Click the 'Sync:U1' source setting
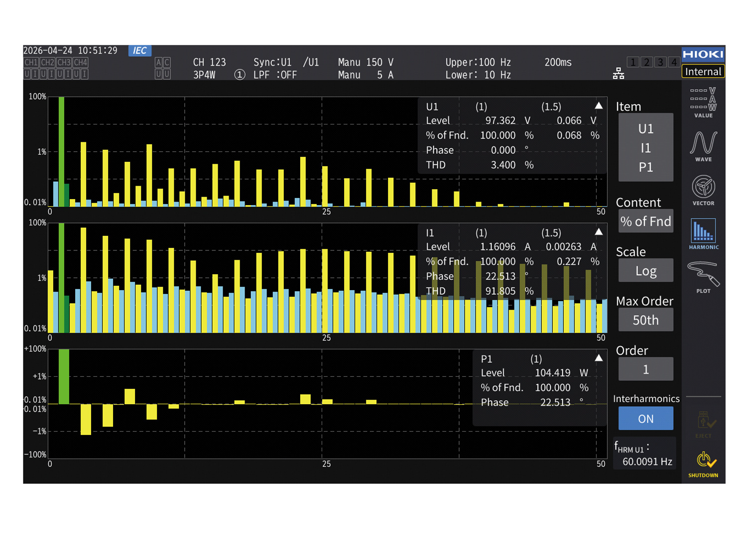This screenshot has width=747, height=560. [272, 62]
